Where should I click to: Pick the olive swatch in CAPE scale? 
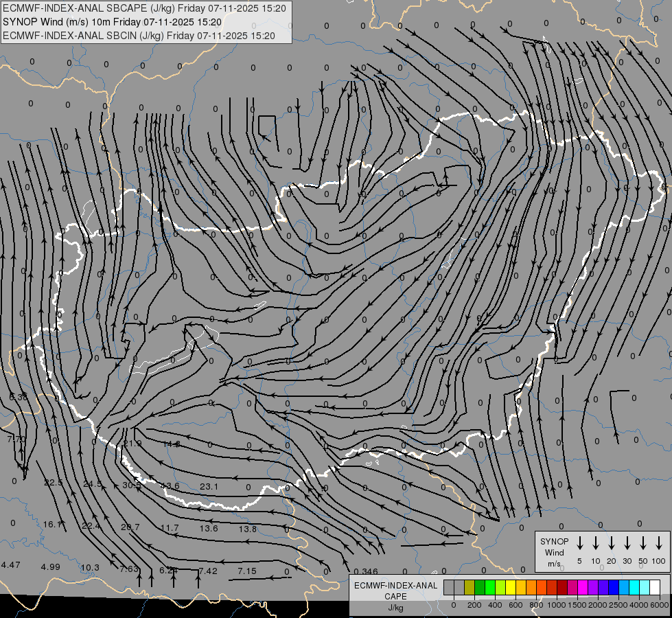[470, 588]
